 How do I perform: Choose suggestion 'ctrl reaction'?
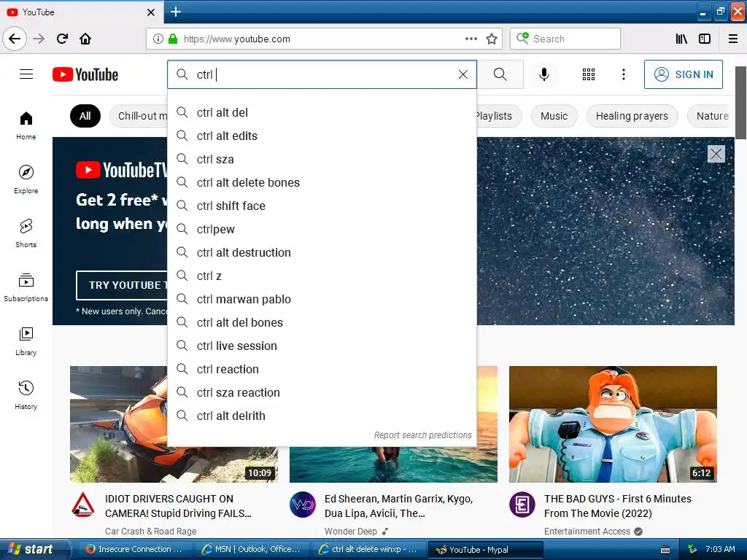coord(322,369)
